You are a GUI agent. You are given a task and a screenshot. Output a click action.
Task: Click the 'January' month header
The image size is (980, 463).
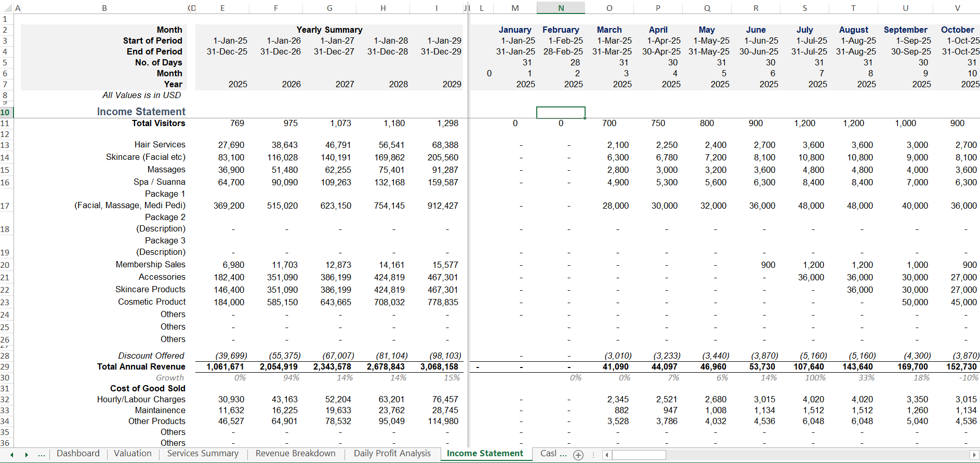pos(515,30)
